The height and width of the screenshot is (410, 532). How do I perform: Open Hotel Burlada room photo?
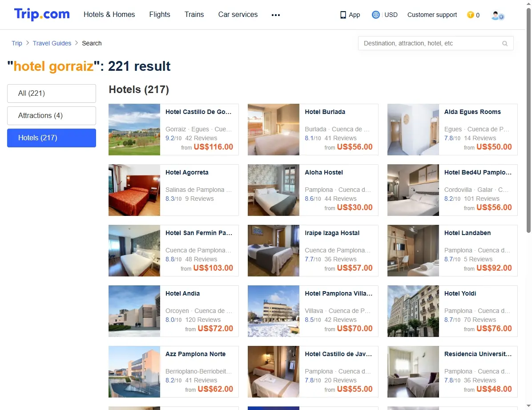[x=274, y=130]
